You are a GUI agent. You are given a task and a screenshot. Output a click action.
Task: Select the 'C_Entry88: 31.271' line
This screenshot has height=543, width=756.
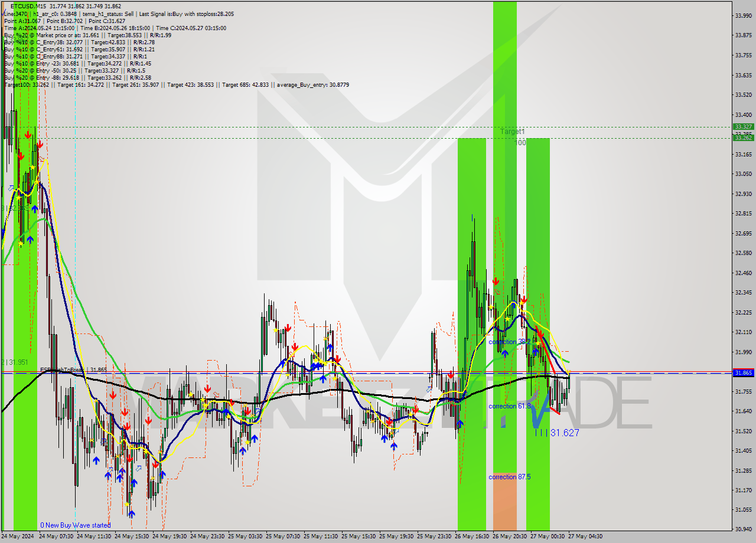tap(74, 56)
